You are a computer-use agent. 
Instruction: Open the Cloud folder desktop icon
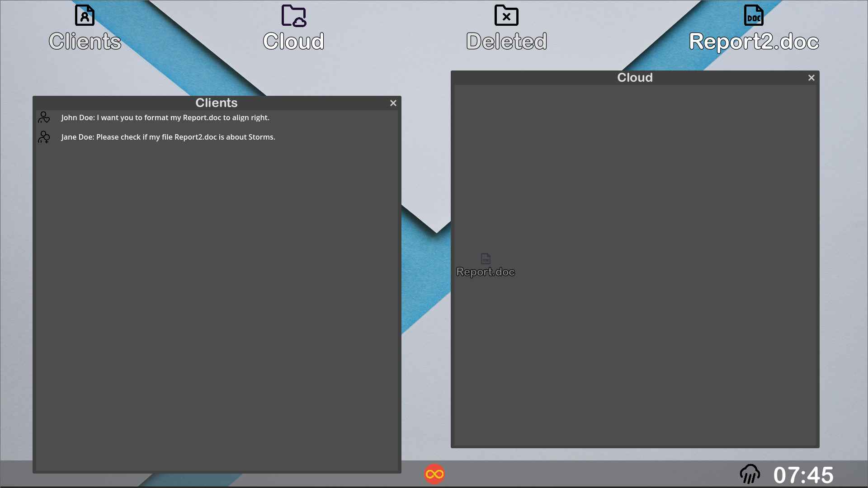(293, 16)
